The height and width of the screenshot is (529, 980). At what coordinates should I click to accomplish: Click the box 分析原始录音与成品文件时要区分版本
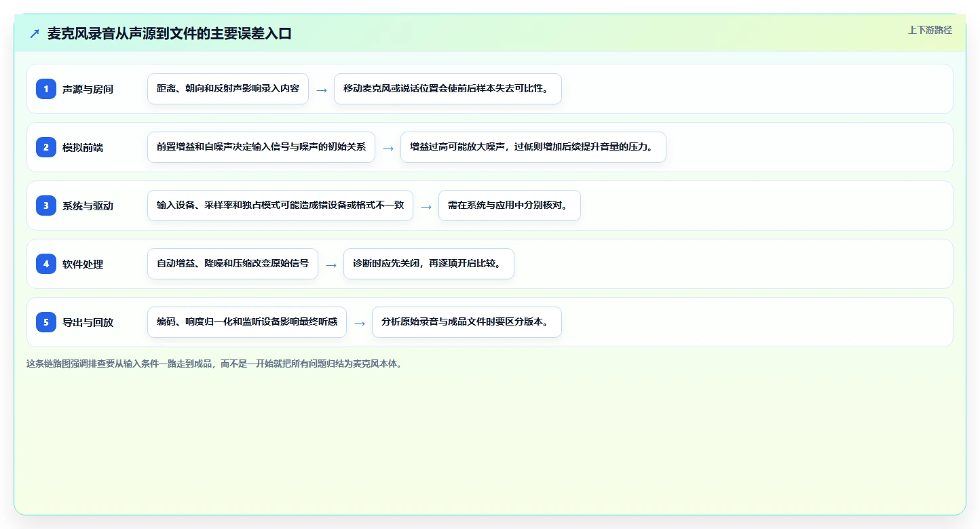pyautogui.click(x=467, y=322)
